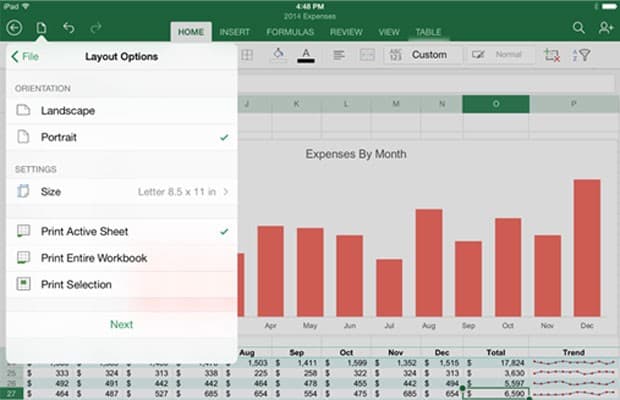Open merge cells tool
The height and width of the screenshot is (400, 620).
[367, 55]
